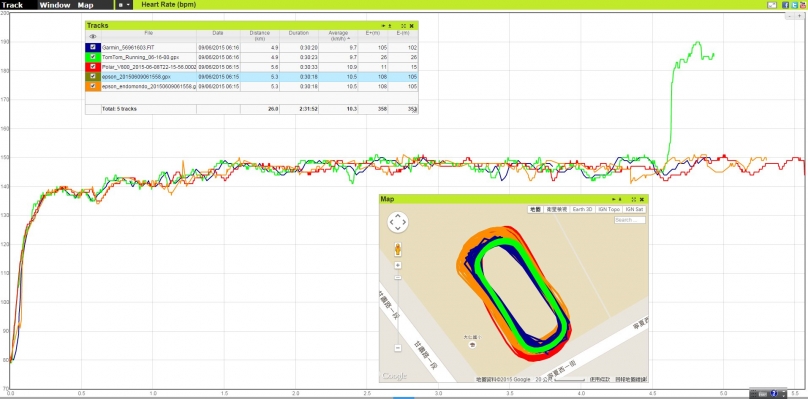Click the help question mark icon
Image resolution: width=808 pixels, height=399 pixels.
click(x=774, y=394)
